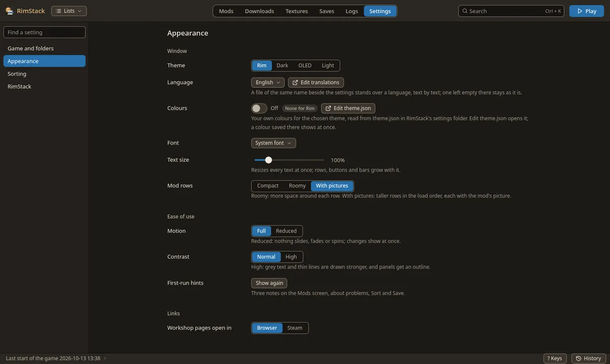Click Show again for first-run hints
The width and height of the screenshot is (610, 364).
(x=269, y=283)
